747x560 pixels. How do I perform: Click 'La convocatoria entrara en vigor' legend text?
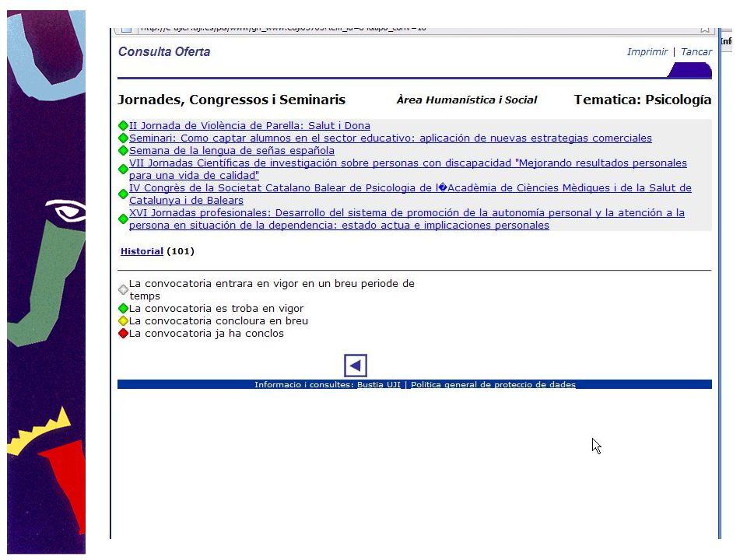[x=272, y=289]
